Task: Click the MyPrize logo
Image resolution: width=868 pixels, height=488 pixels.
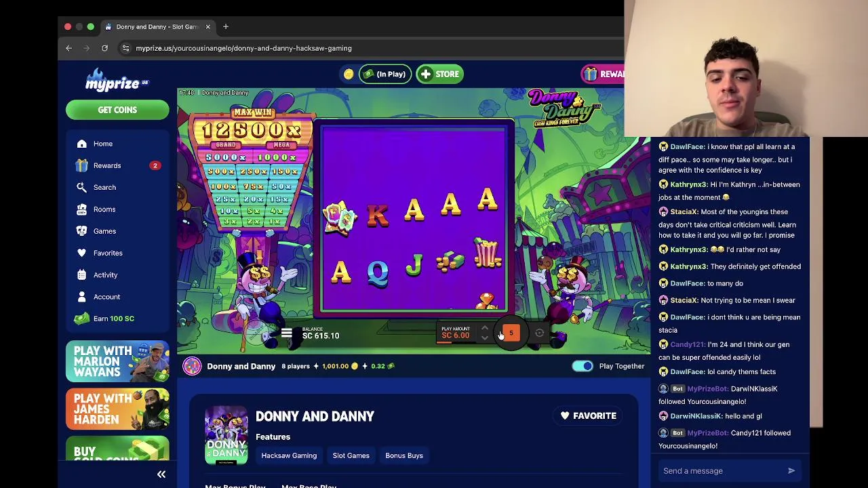Action: [x=116, y=80]
